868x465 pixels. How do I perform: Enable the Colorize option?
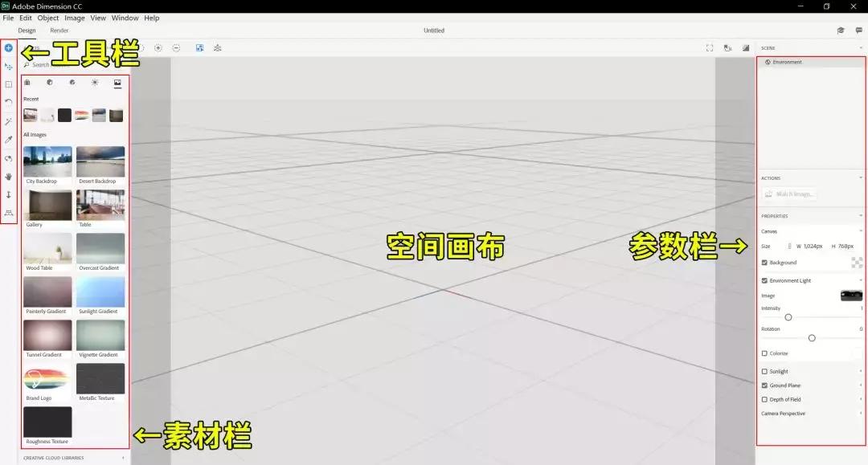tap(764, 353)
